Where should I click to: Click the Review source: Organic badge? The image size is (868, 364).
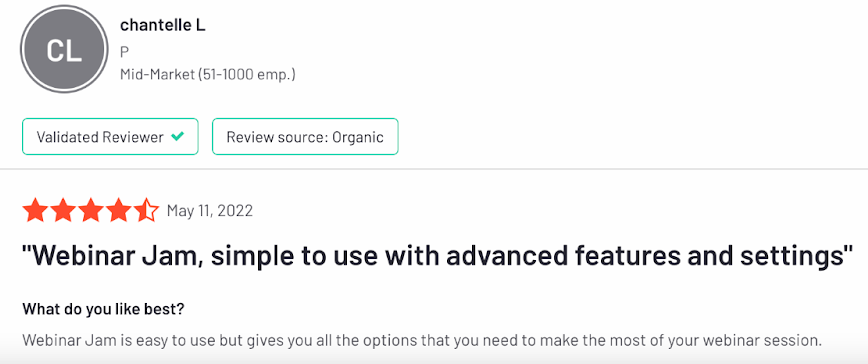point(305,136)
